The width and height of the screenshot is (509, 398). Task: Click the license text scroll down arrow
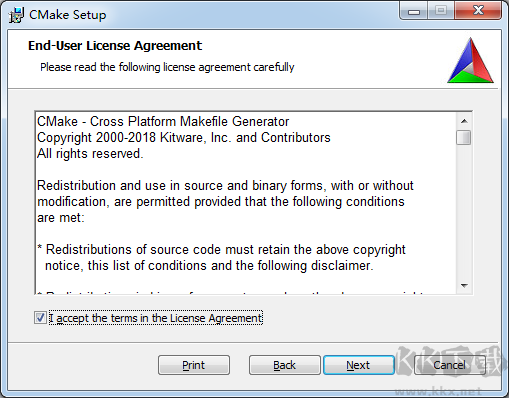click(x=464, y=285)
